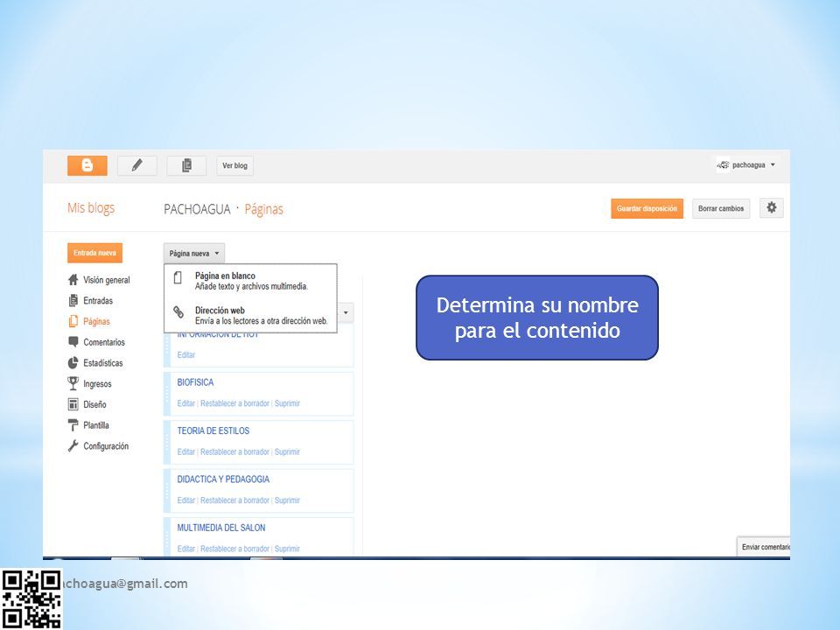
Task: Expand the Página nueva dropdown
Action: [194, 254]
